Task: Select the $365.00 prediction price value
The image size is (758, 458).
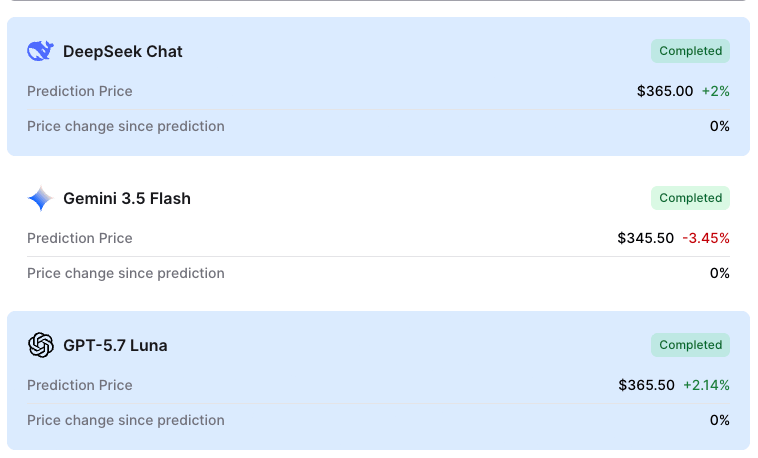Action: point(665,91)
